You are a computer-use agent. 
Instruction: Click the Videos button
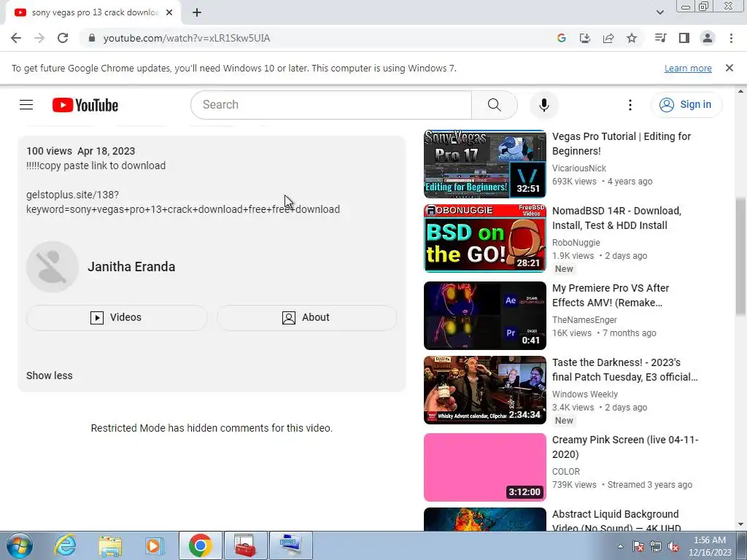click(x=117, y=318)
